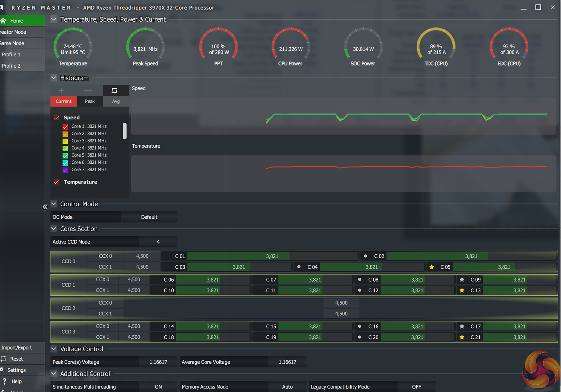Collapse the Histogram section
Viewport: 561px width, 392px height.
click(x=54, y=78)
